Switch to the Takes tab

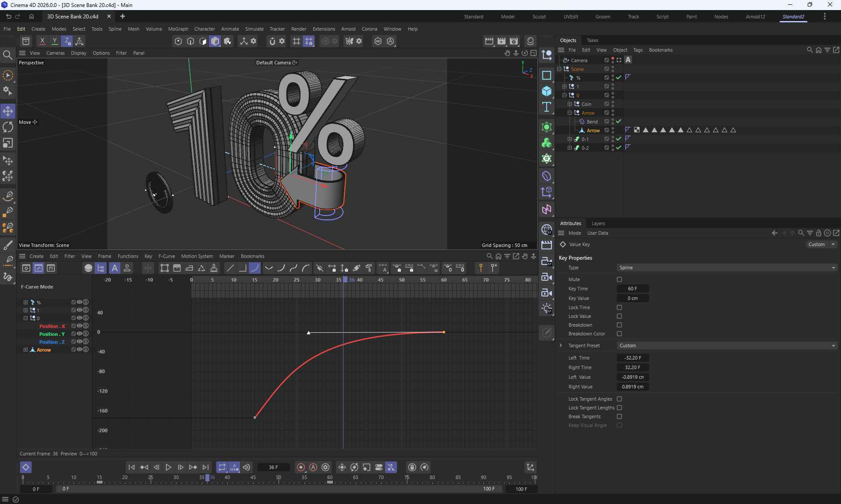[592, 40]
